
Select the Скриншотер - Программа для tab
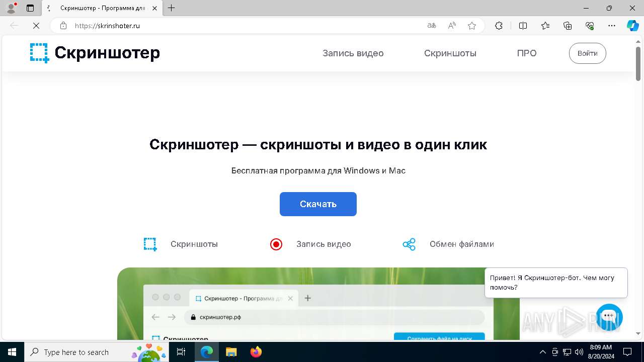pos(102,8)
